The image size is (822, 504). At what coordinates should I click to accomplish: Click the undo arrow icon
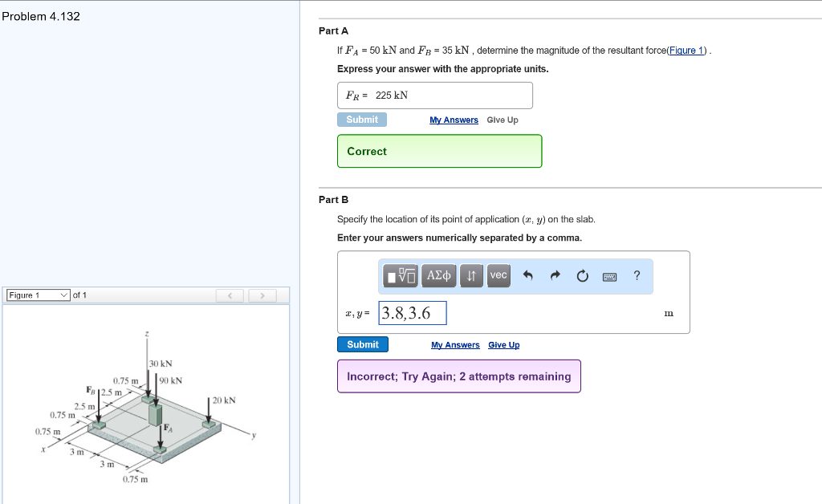528,275
